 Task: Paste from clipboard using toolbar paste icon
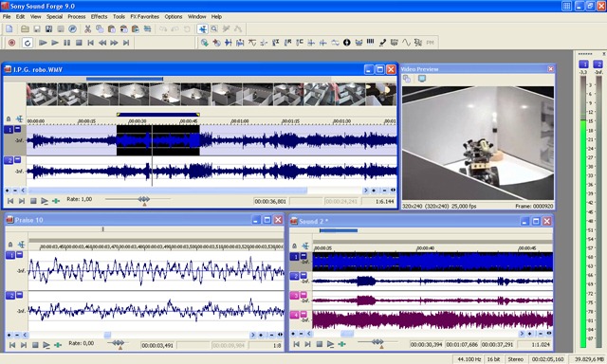click(x=112, y=29)
